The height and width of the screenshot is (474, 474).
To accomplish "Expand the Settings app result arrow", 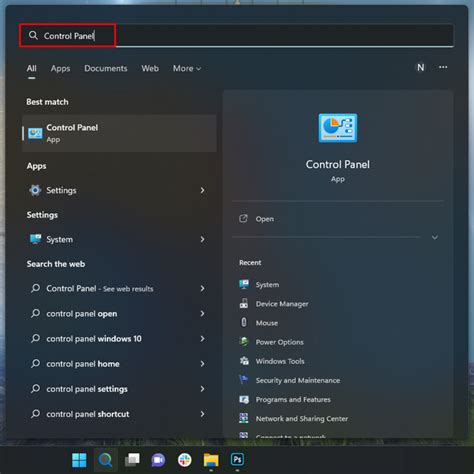I will click(202, 190).
